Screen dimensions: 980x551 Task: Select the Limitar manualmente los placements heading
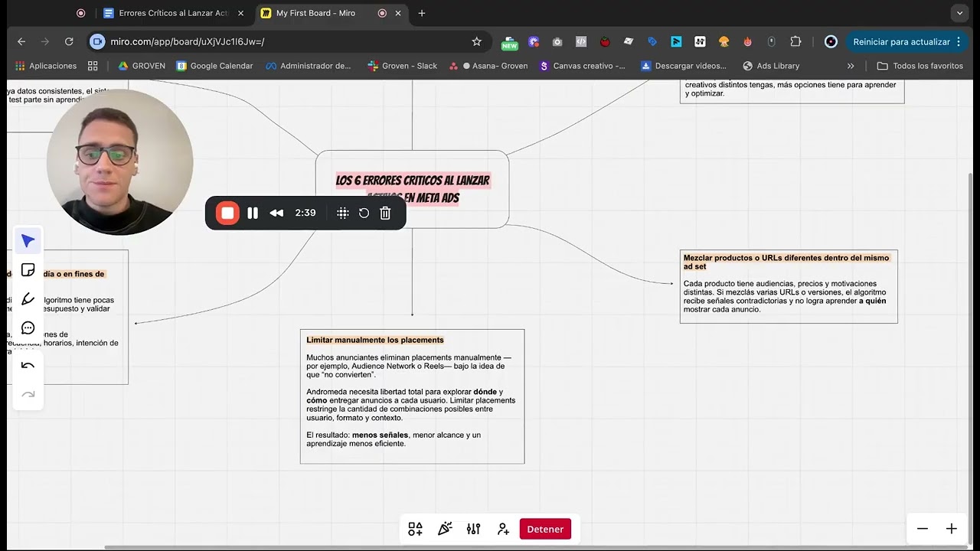(x=375, y=340)
